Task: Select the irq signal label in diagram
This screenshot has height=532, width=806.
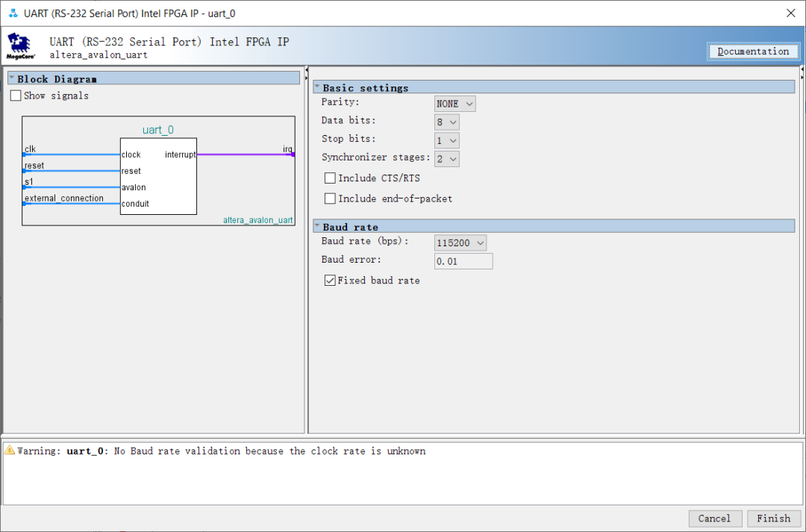Action: (287, 149)
